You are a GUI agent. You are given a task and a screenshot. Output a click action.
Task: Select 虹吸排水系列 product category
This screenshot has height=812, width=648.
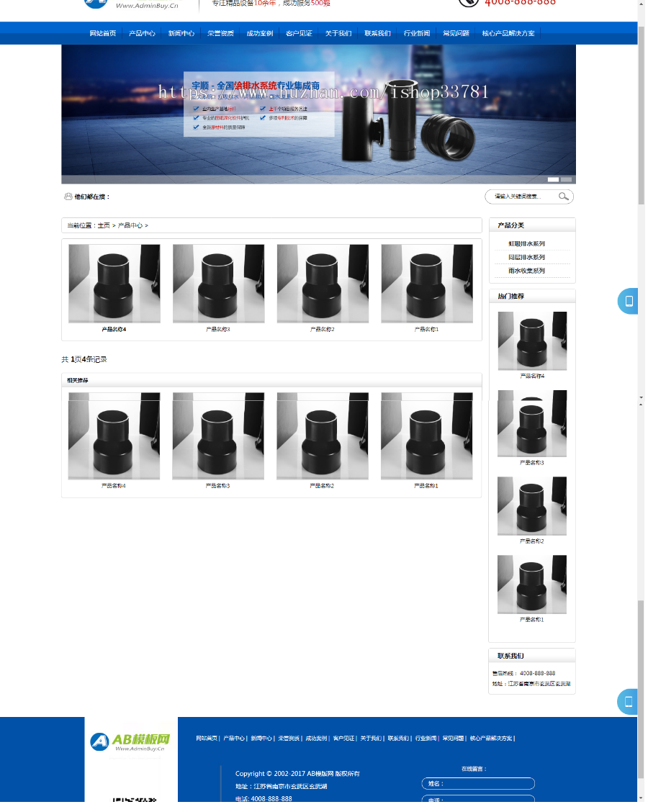tap(526, 243)
